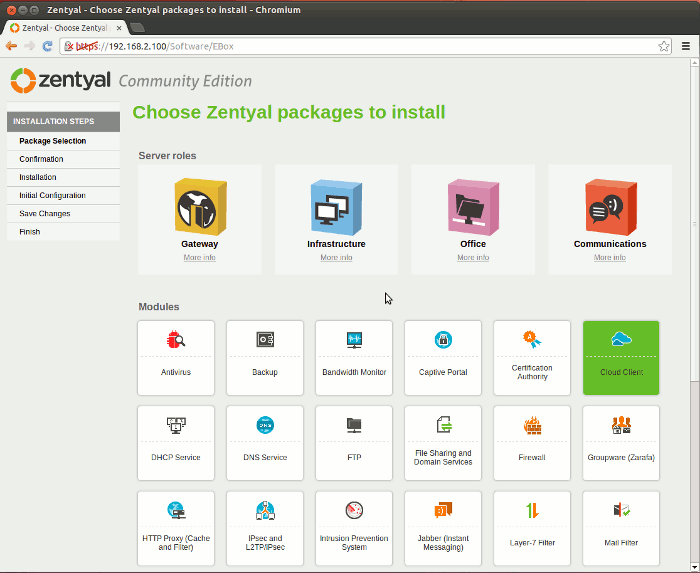Click the scrollbar up arrow
Screen dimensions: 700x573
695,62
